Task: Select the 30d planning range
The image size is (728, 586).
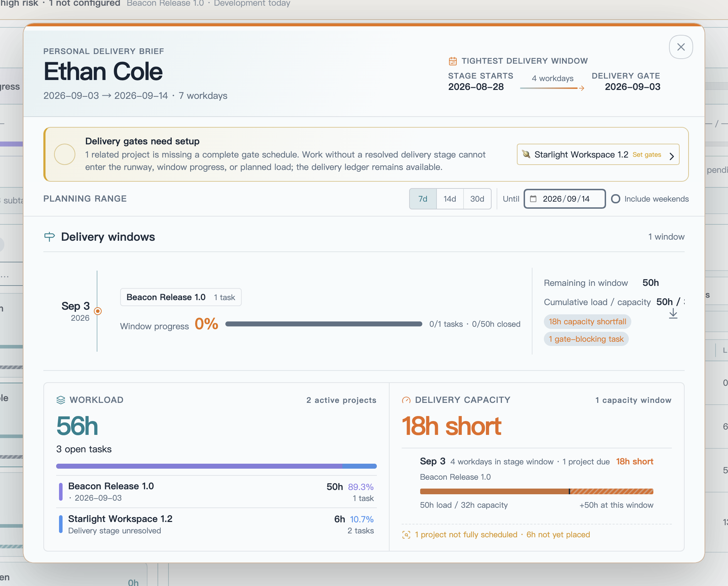Action: click(x=477, y=199)
